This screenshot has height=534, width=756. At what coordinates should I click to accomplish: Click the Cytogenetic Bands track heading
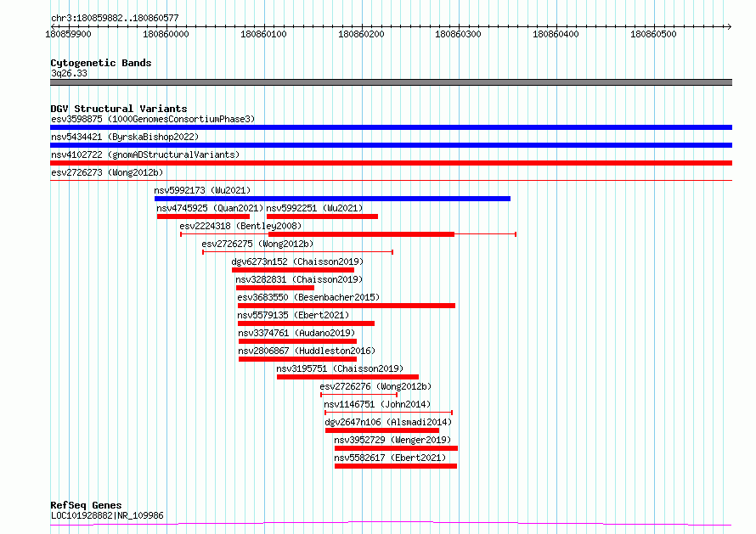click(x=101, y=63)
